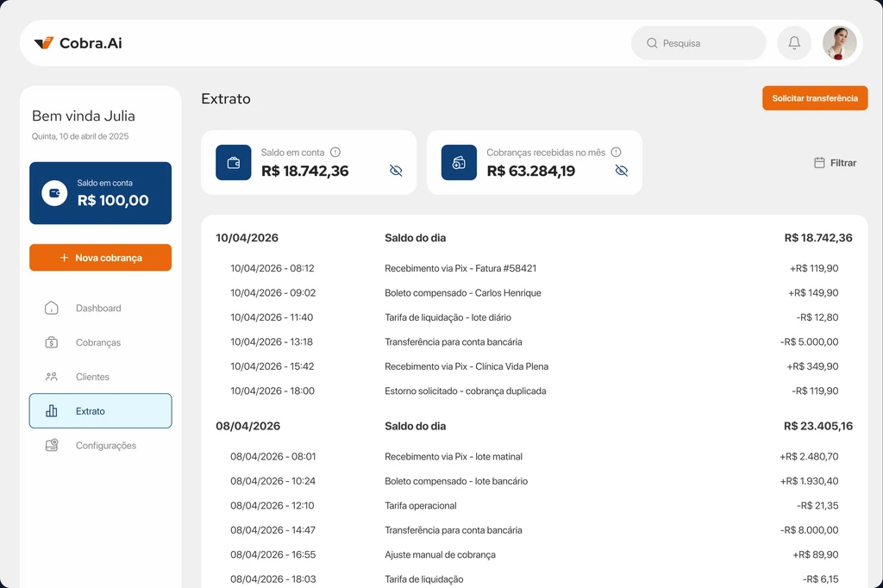The height and width of the screenshot is (588, 883).
Task: Click the info icon beside Cobranças recebidas
Action: tap(616, 152)
